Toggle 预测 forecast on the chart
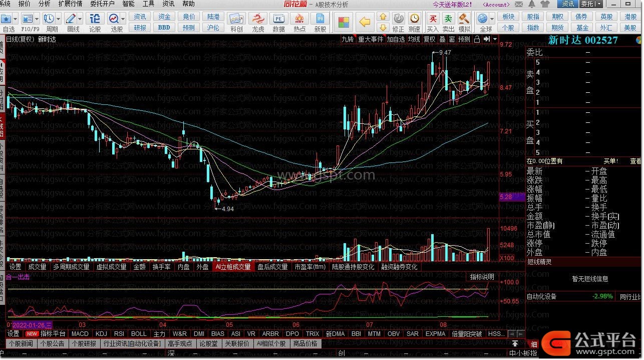Viewport: 644px width, 360px height. 464,39
